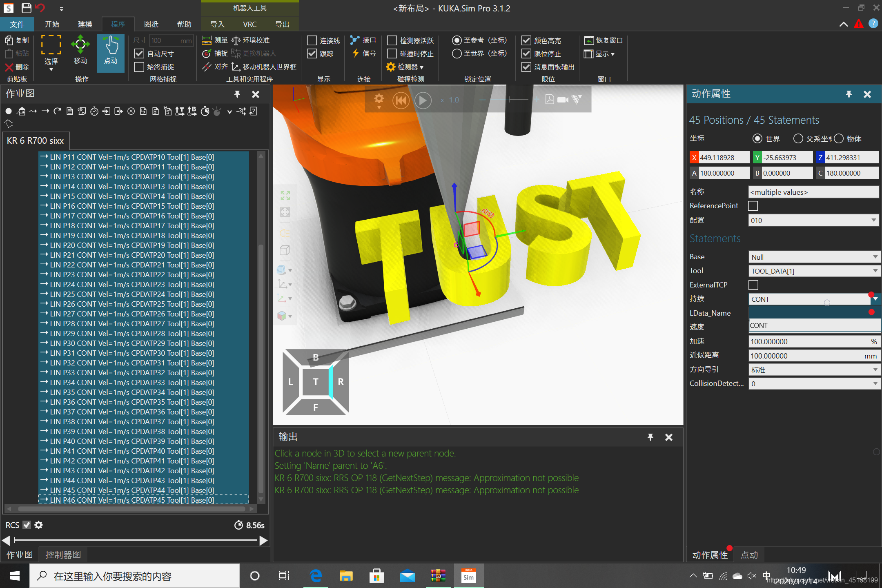
Task: Open the Tool TOOL_DATA[1] dropdown
Action: [875, 271]
